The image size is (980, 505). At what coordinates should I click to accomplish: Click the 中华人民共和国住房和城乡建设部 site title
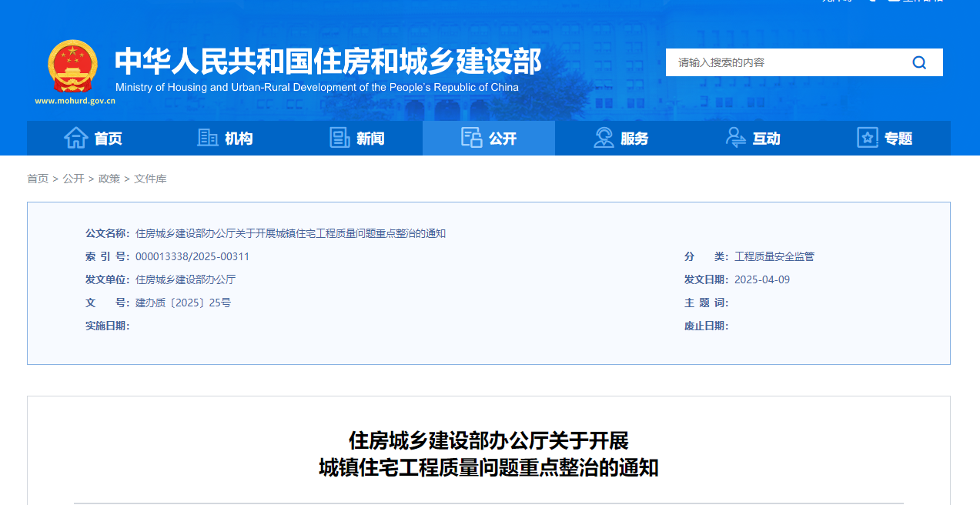[x=328, y=62]
